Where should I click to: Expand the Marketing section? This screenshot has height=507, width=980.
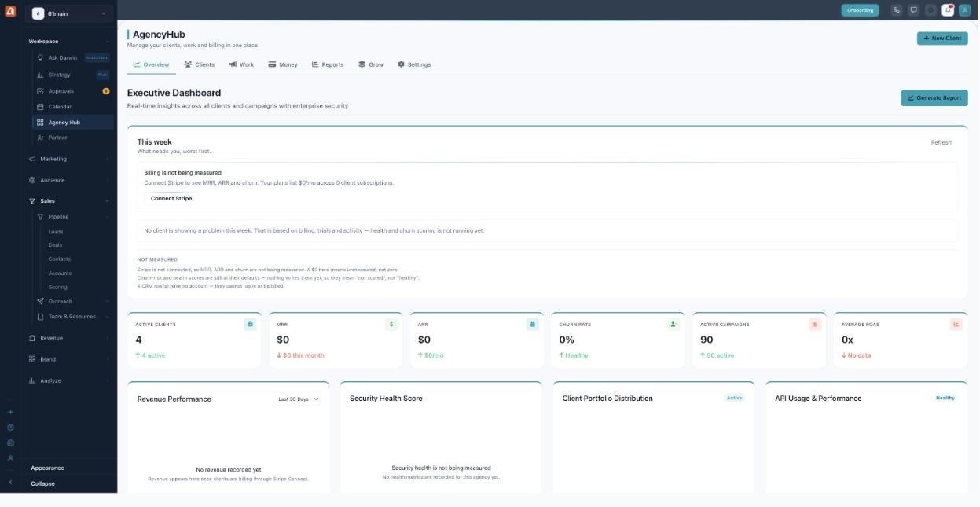click(68, 159)
